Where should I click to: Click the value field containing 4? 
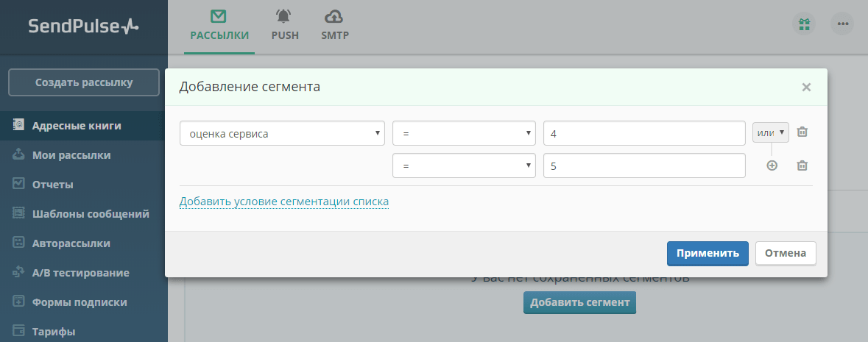tap(644, 133)
